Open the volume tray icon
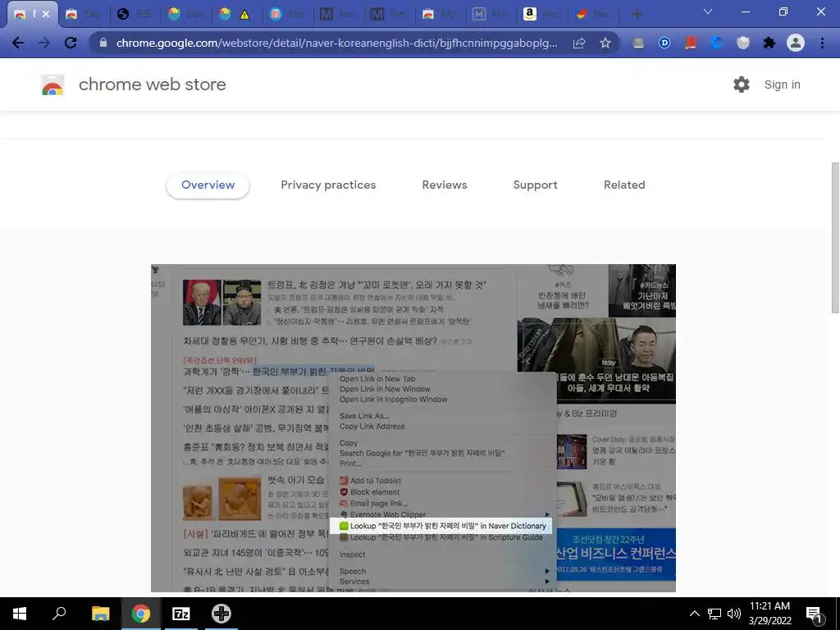 tap(734, 614)
